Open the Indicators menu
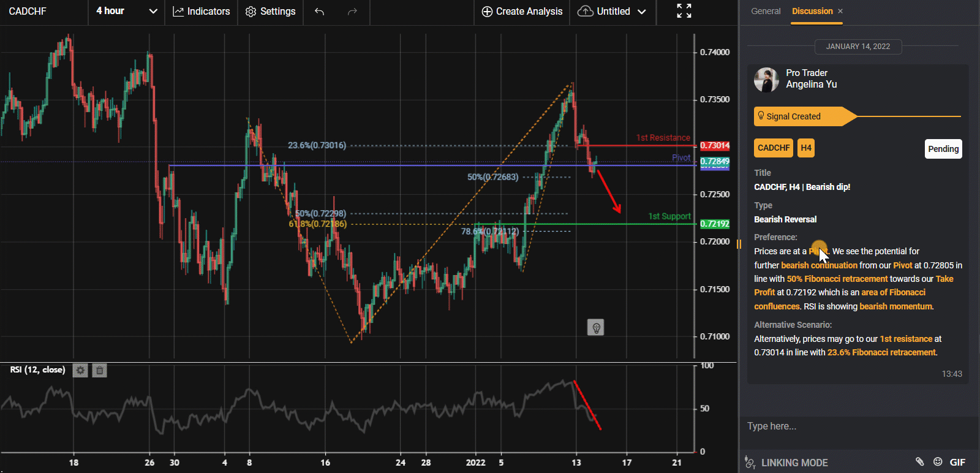Screen dimensions: 980x473 202,12
